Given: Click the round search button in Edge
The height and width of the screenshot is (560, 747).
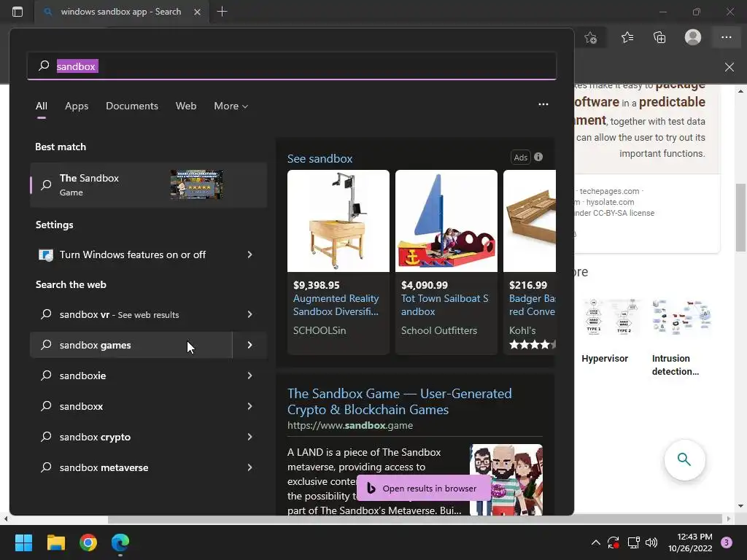Looking at the screenshot, I should coord(684,459).
